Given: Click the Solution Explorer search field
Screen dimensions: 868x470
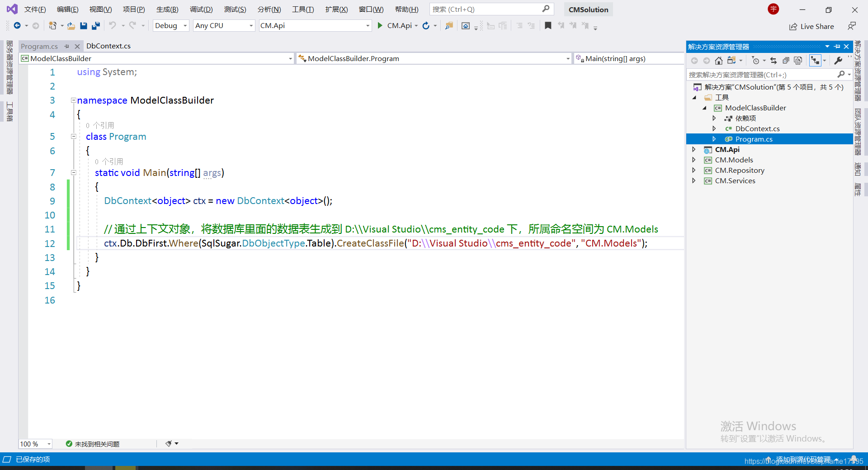Looking at the screenshot, I should (769, 74).
